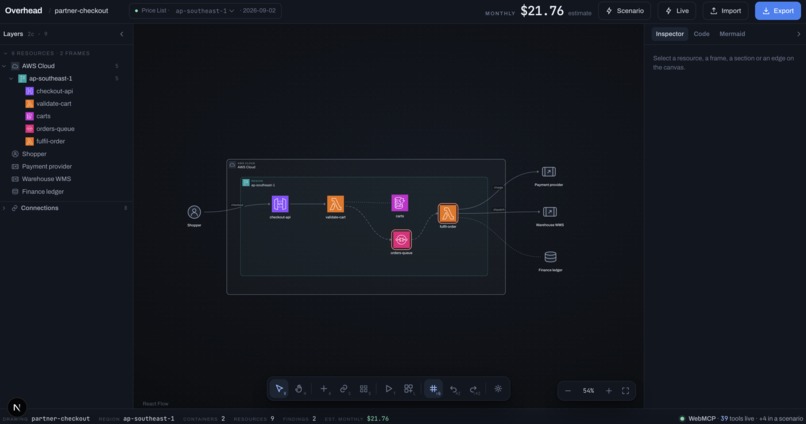
Task: Click the plus add-resource tool
Action: 324,389
